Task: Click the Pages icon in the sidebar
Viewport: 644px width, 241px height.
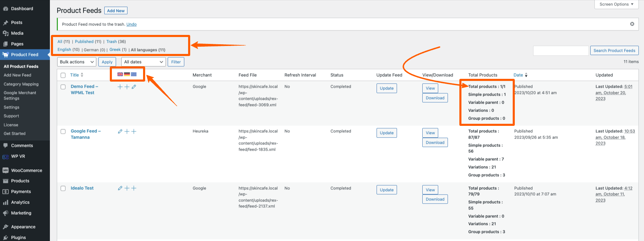Action: click(x=6, y=44)
